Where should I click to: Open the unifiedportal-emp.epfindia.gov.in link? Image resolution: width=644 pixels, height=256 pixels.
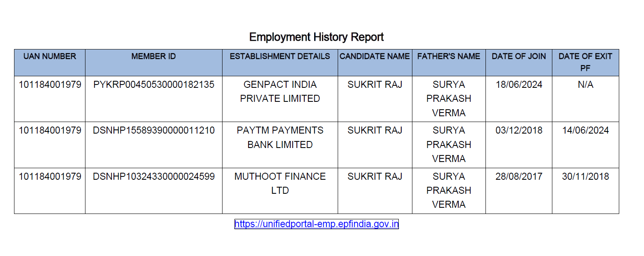(x=317, y=224)
